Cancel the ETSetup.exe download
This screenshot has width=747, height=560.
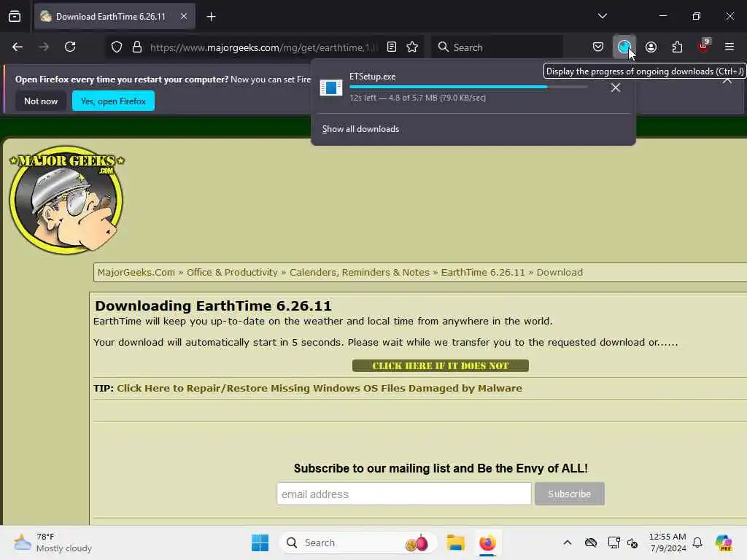click(616, 87)
